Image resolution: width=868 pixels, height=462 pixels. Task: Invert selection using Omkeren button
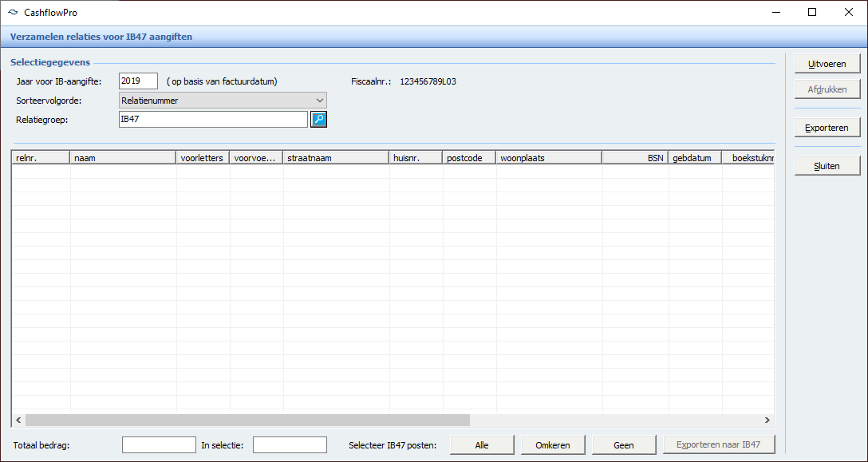point(553,445)
